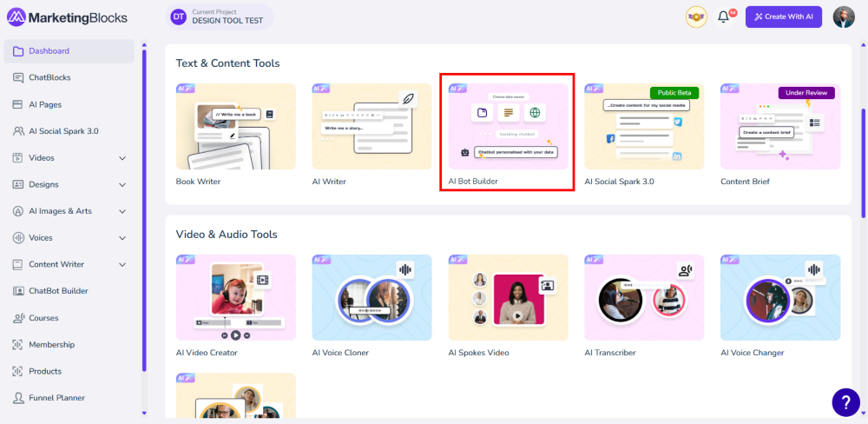The image size is (868, 424).
Task: Click the Content Writer sidebar icon
Action: coord(18,264)
